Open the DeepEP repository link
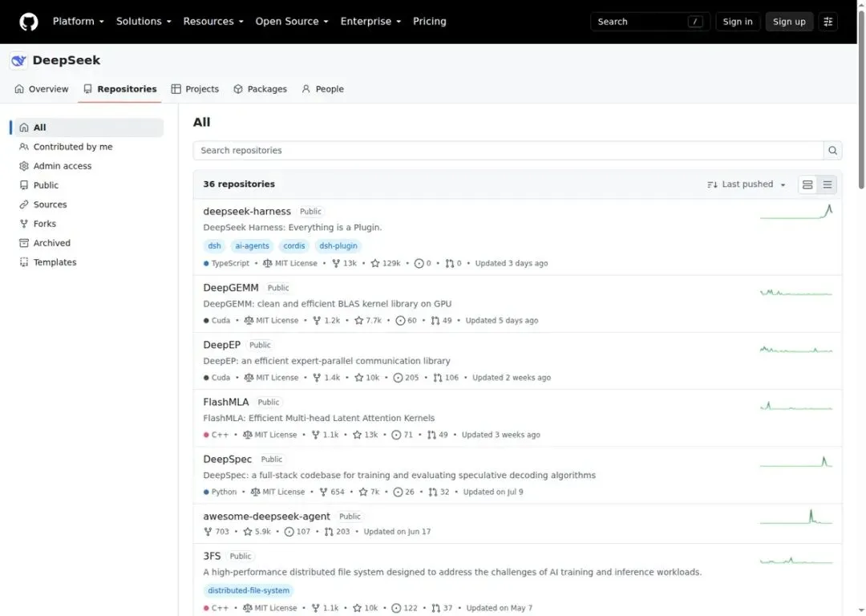This screenshot has height=616, width=866. pos(221,345)
